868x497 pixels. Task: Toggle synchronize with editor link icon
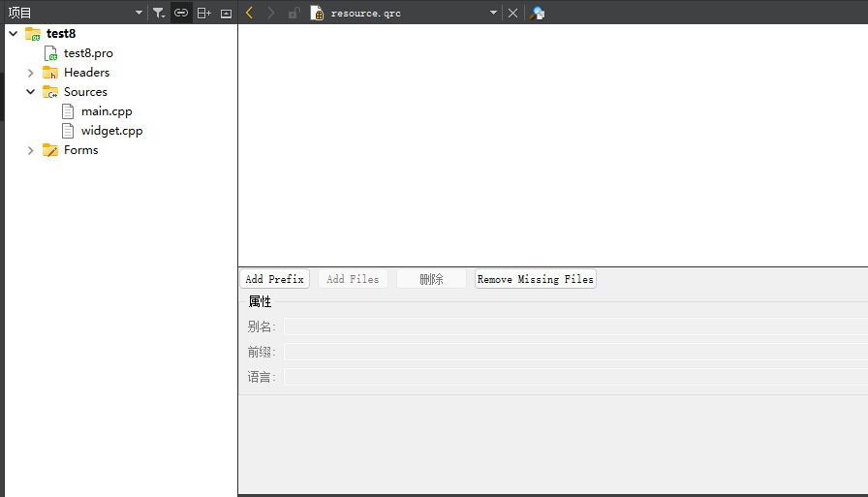(x=181, y=13)
